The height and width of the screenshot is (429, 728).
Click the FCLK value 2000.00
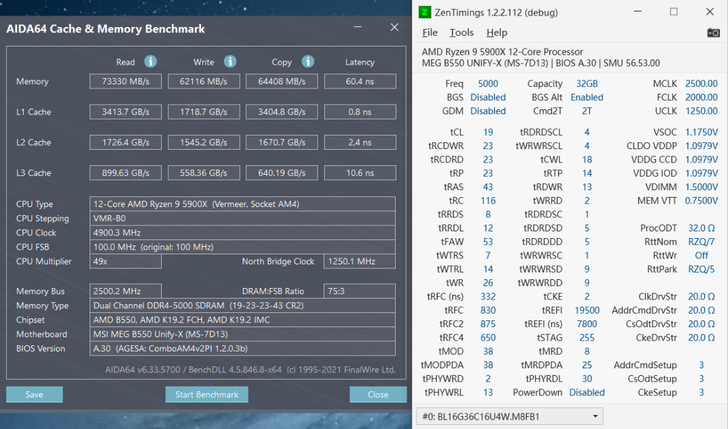click(x=702, y=97)
